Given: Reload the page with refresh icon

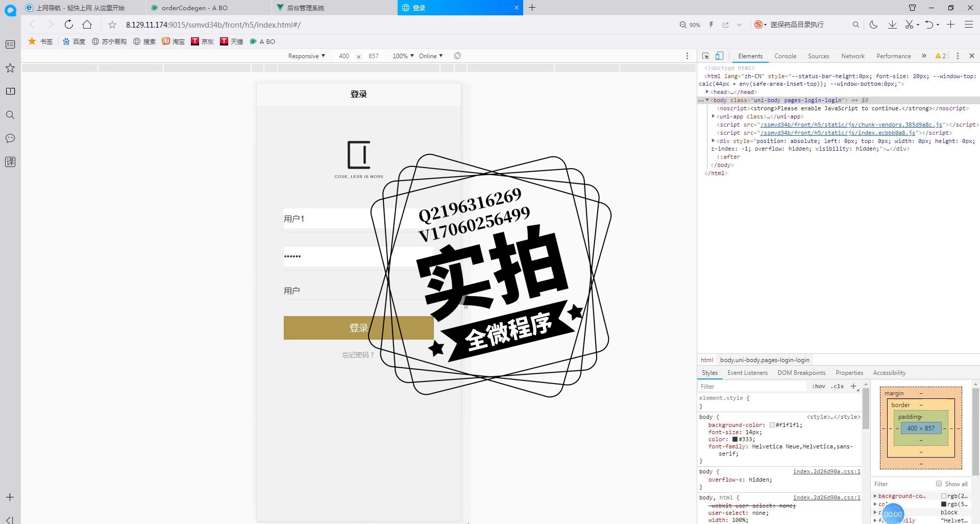Looking at the screenshot, I should coord(69,25).
